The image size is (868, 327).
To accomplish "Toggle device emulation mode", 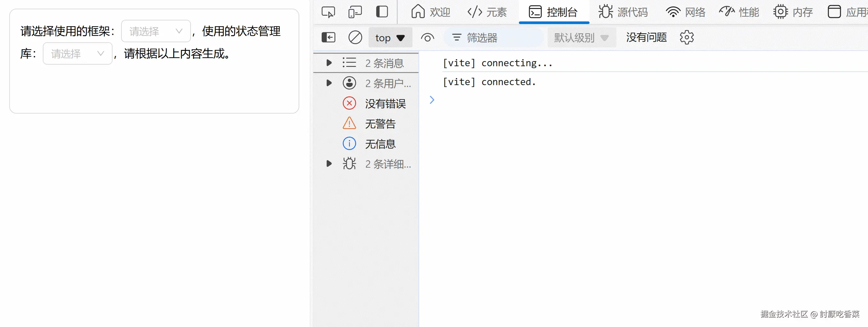I will (x=354, y=12).
